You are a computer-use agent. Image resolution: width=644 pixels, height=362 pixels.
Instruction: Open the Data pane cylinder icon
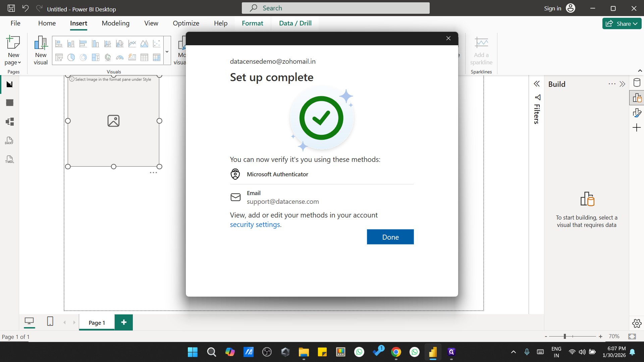(x=637, y=82)
